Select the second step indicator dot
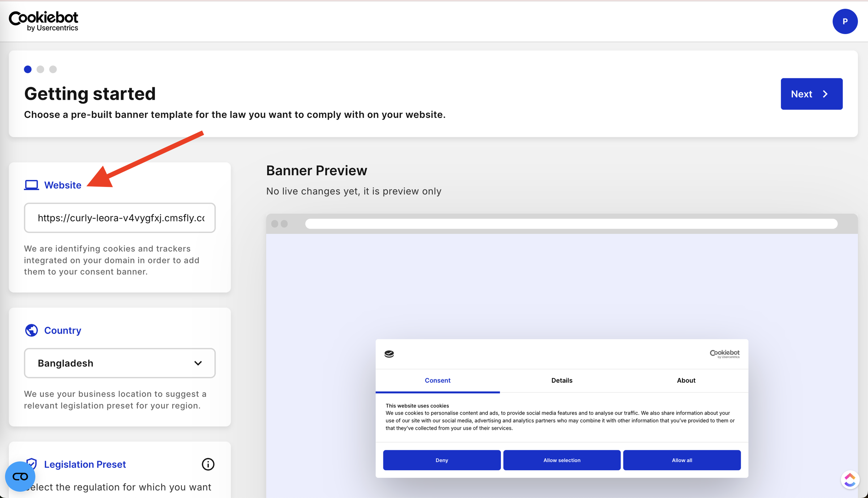The image size is (868, 498). 41,69
